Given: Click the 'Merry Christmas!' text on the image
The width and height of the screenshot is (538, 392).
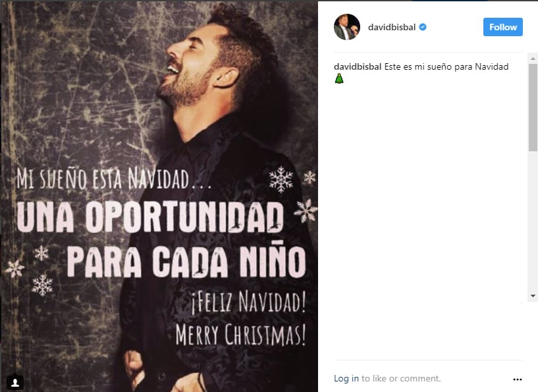Looking at the screenshot, I should coord(240,334).
